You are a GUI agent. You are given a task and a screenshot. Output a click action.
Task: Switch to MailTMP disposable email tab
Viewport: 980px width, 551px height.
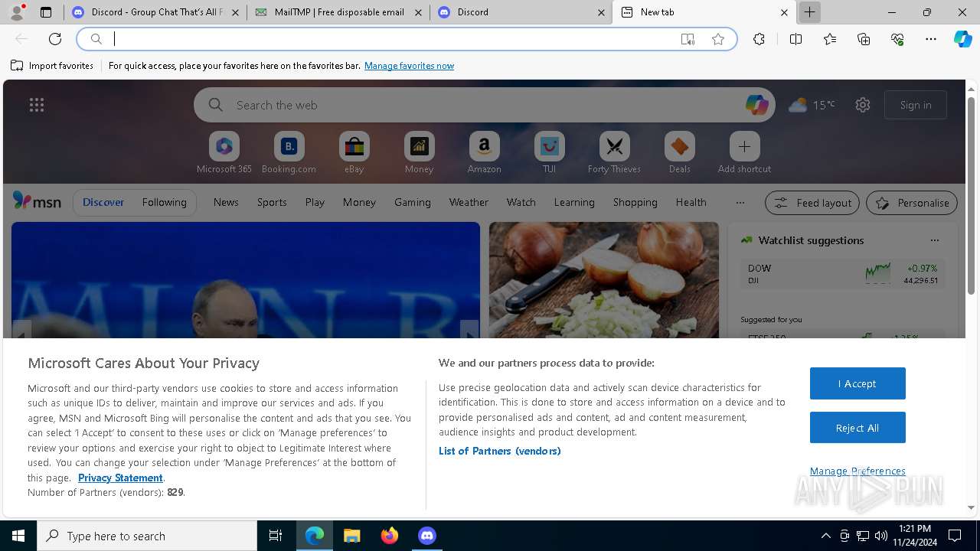(338, 12)
